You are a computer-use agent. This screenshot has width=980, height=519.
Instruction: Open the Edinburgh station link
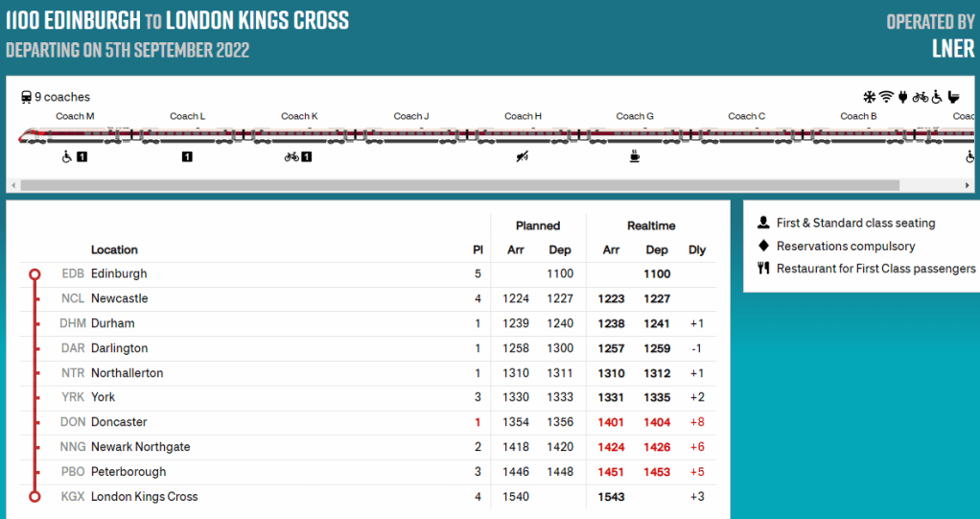point(119,273)
